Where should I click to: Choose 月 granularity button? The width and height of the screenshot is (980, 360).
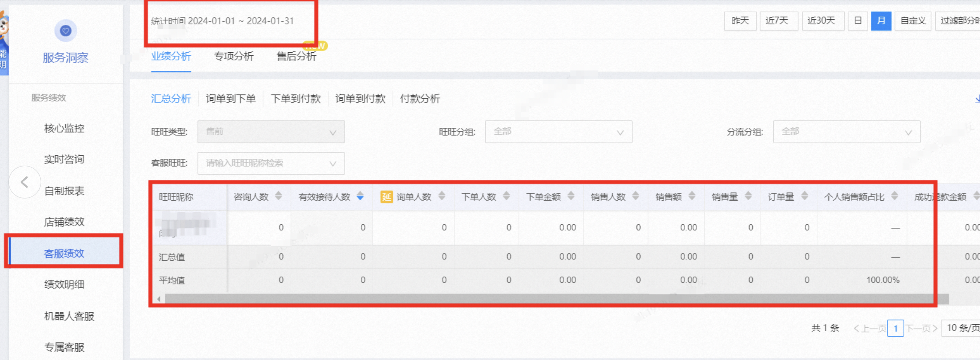(881, 21)
